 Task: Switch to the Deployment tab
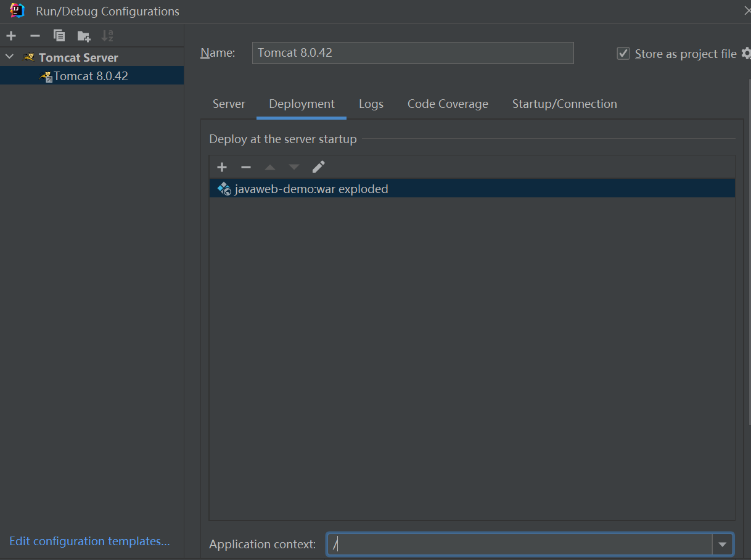pyautogui.click(x=302, y=104)
